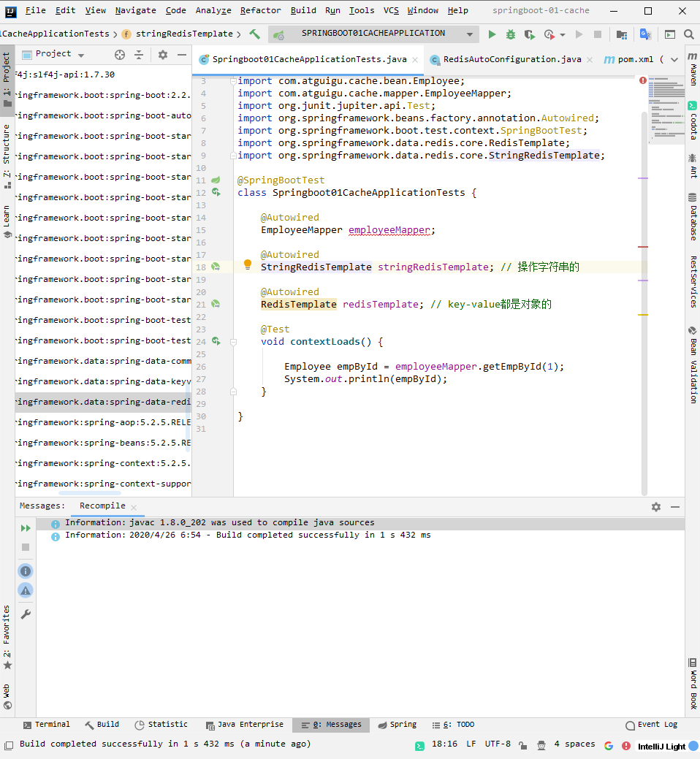Viewport: 700px width, 759px height.
Task: Open the Analyze menu
Action: click(x=213, y=10)
